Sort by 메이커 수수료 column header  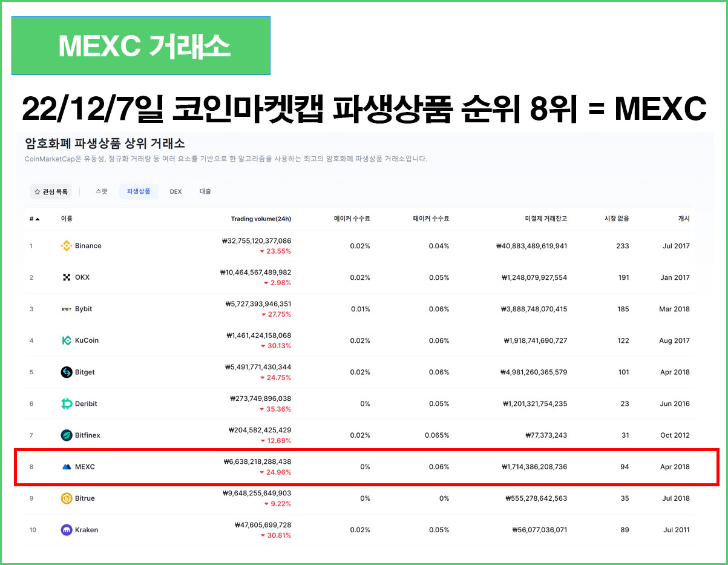coord(352,219)
